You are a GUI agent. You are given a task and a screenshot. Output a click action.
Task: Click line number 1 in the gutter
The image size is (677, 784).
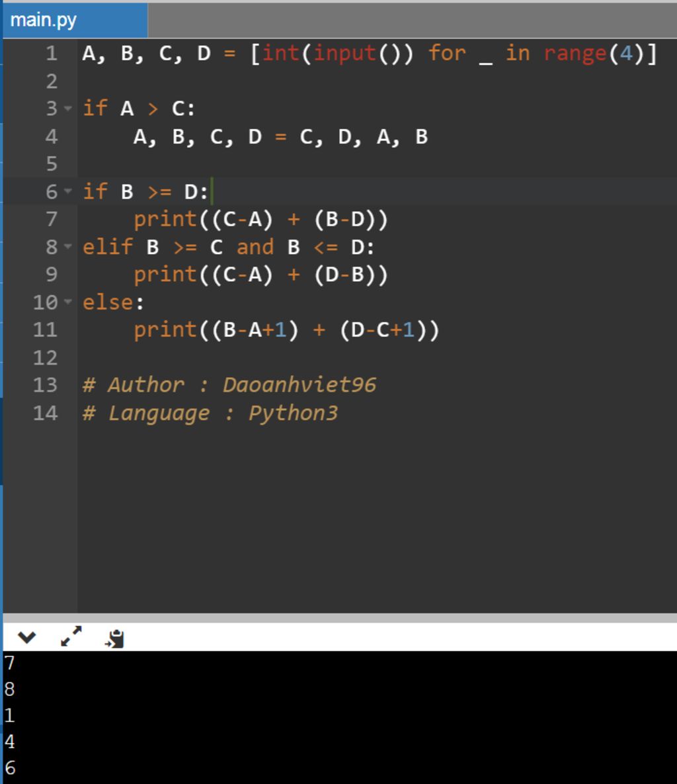point(52,53)
